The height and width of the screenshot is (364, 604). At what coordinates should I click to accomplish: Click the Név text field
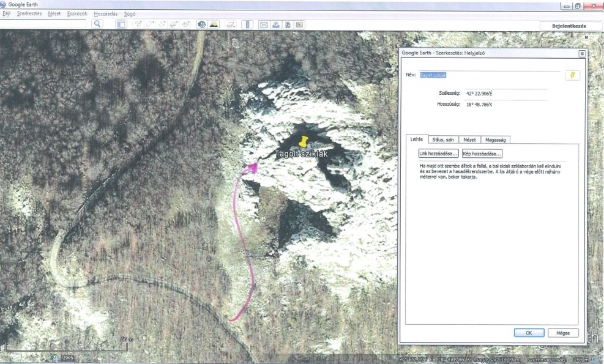pyautogui.click(x=490, y=75)
